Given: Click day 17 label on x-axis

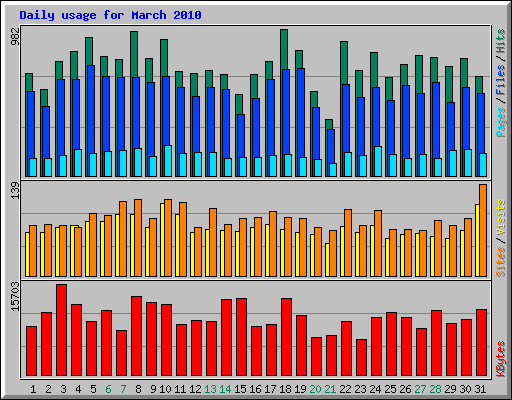Looking at the screenshot, I should click(270, 389).
